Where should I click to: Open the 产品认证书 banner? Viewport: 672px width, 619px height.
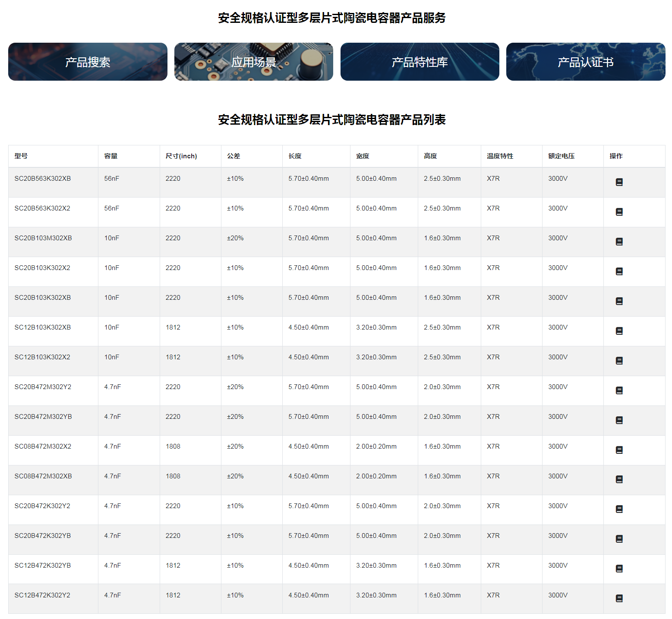click(x=585, y=62)
